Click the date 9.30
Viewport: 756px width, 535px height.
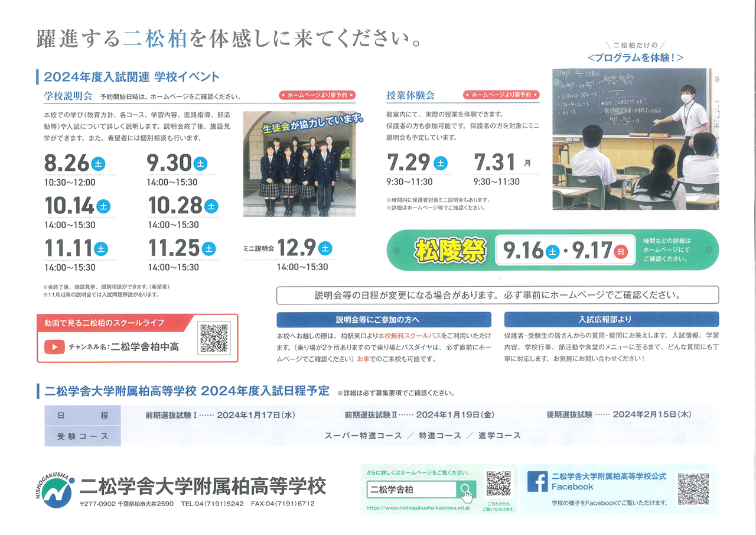170,163
